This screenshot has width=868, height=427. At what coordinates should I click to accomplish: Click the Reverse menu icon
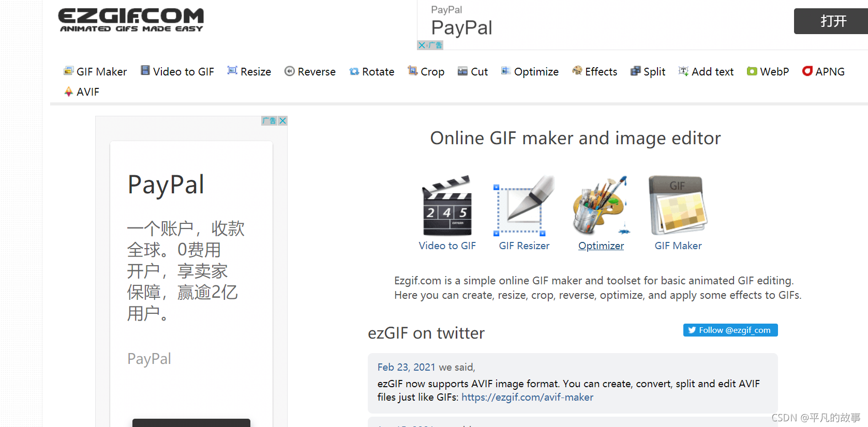290,71
